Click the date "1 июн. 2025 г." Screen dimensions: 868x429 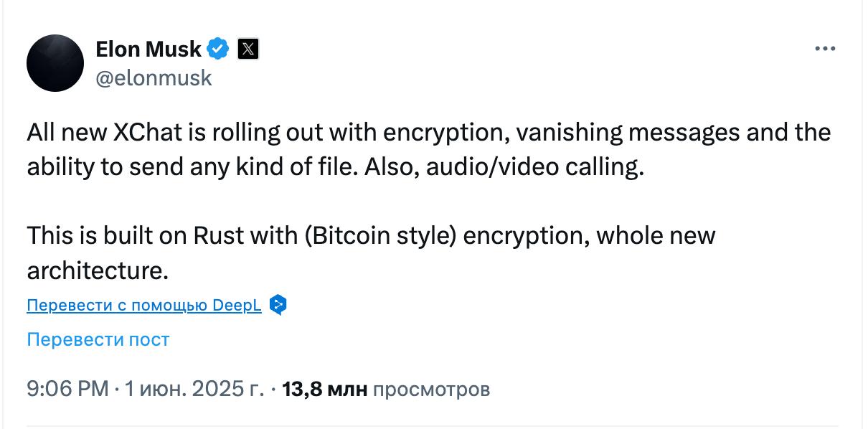tap(194, 390)
